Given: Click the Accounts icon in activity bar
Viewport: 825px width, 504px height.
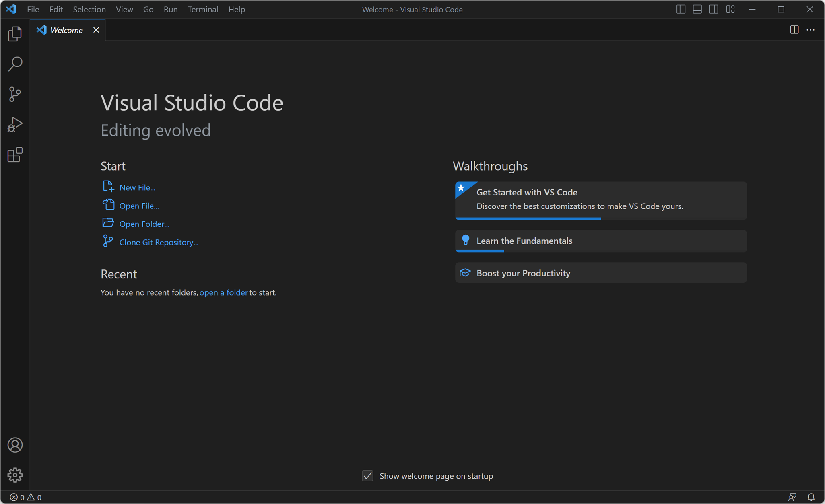Looking at the screenshot, I should point(15,445).
